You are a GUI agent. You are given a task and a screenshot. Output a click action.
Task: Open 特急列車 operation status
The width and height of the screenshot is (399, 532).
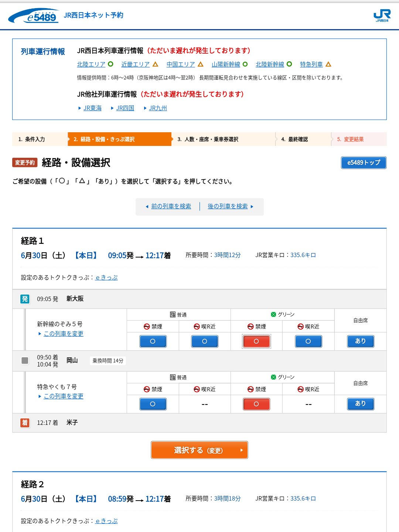(311, 64)
